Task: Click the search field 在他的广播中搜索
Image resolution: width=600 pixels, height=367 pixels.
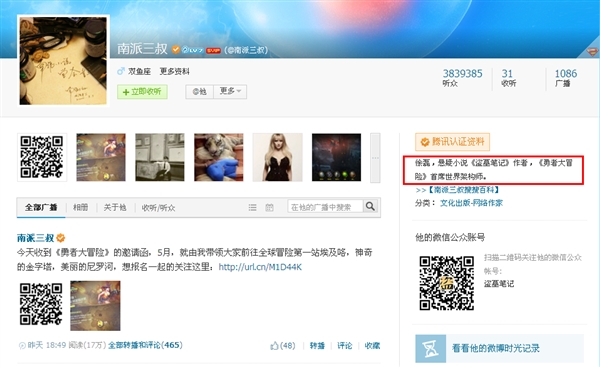Action: tap(325, 207)
